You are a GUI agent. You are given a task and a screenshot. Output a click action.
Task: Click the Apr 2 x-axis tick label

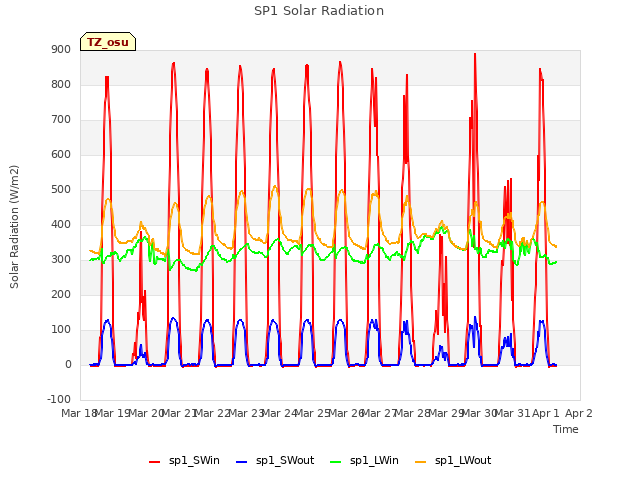[579, 413]
